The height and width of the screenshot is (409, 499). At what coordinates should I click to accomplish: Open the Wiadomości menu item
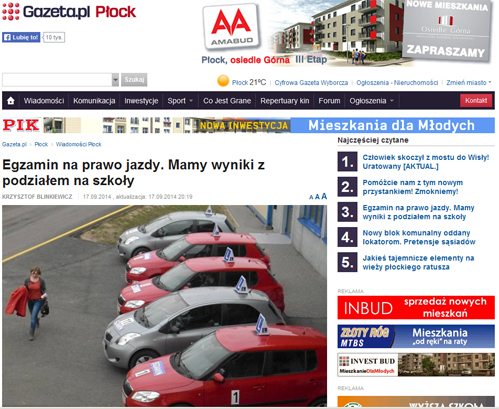[44, 101]
